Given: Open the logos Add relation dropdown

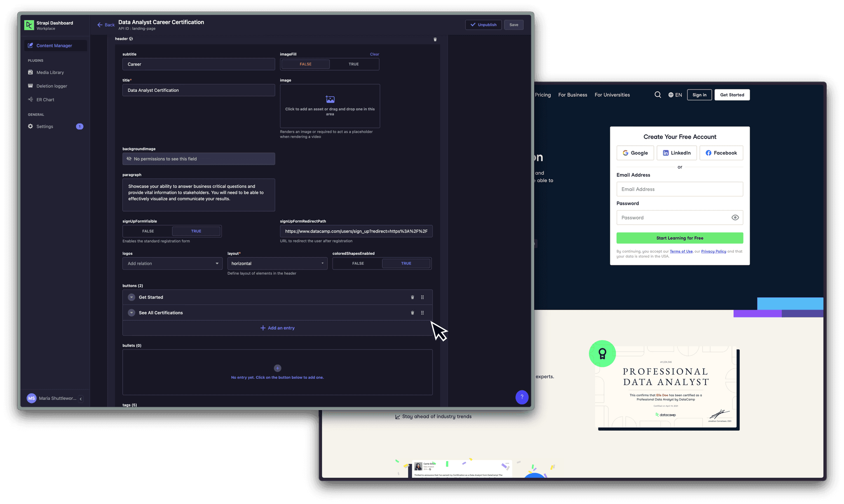Looking at the screenshot, I should (172, 264).
